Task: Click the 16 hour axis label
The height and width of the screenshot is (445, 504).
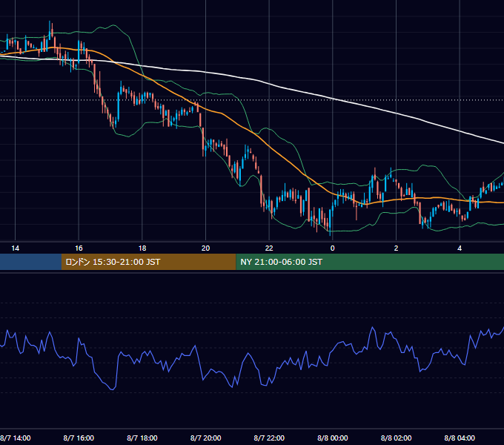Action: (x=79, y=248)
